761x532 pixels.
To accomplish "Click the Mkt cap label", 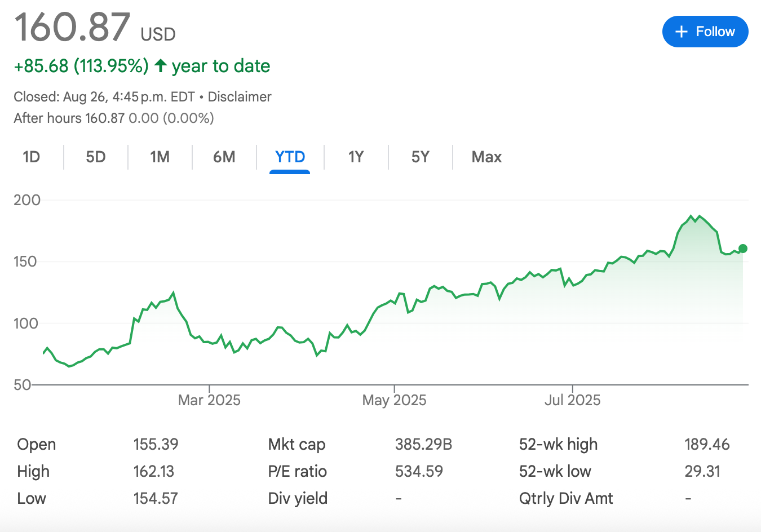I will point(297,444).
